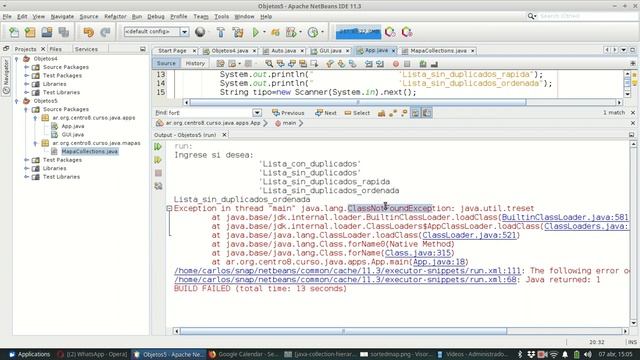Show the History view of the editor
This screenshot has width=640, height=360.
point(195,63)
